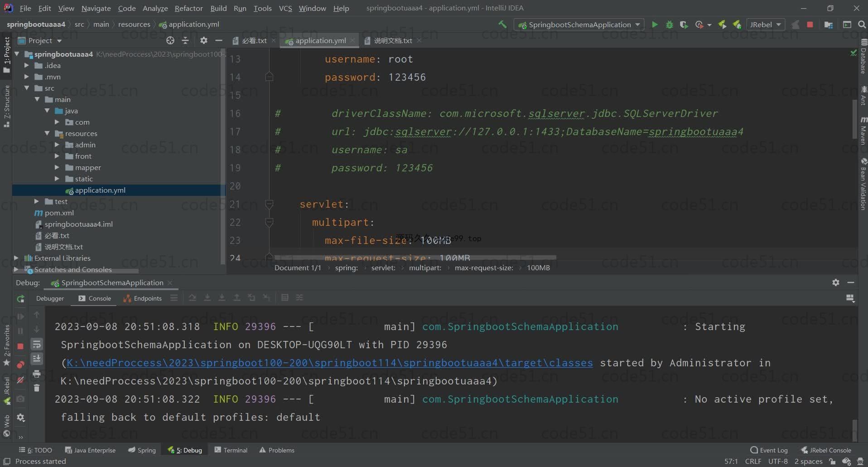The image size is (868, 467).
Task: Collapse the src folder
Action: click(x=27, y=88)
